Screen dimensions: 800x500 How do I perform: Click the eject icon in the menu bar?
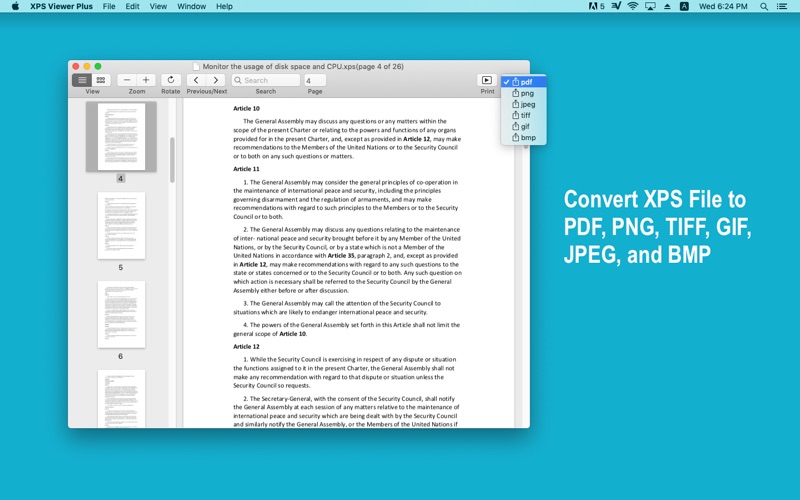click(x=667, y=6)
